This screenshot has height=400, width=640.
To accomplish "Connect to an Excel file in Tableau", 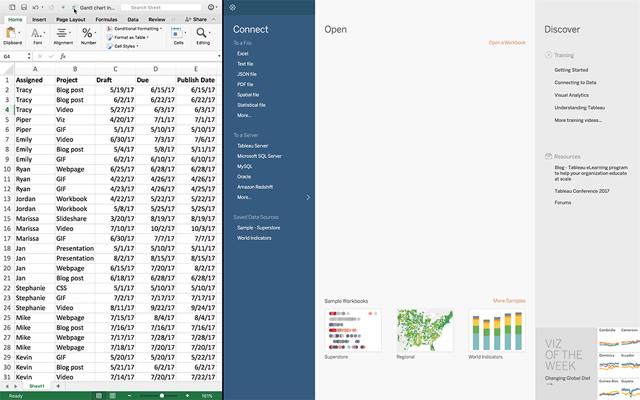I will point(242,53).
